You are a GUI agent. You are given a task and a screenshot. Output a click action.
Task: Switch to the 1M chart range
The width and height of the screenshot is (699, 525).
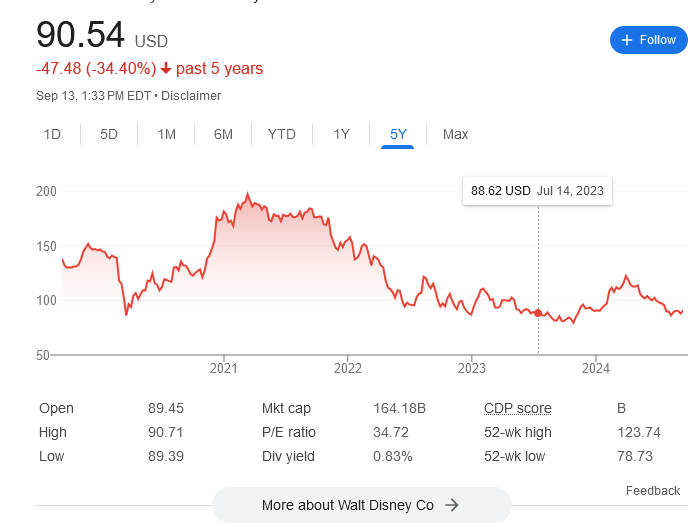166,134
